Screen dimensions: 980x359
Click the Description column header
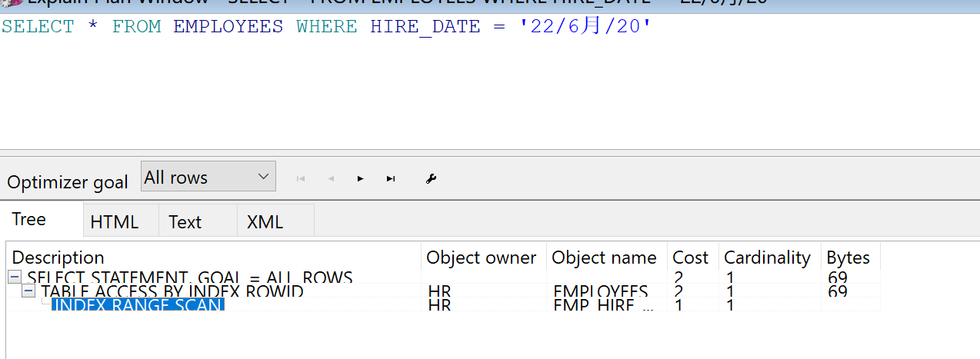[x=214, y=258]
